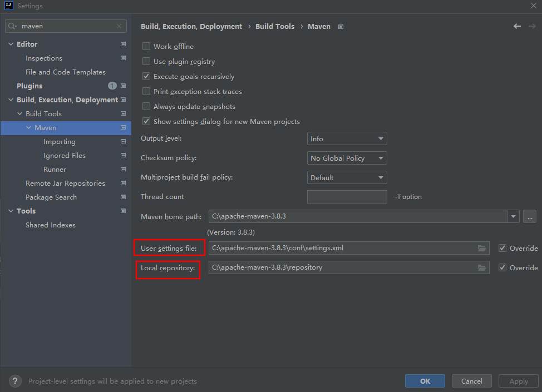542x392 pixels.
Task: Close the Settings dialog window
Action: (x=533, y=6)
